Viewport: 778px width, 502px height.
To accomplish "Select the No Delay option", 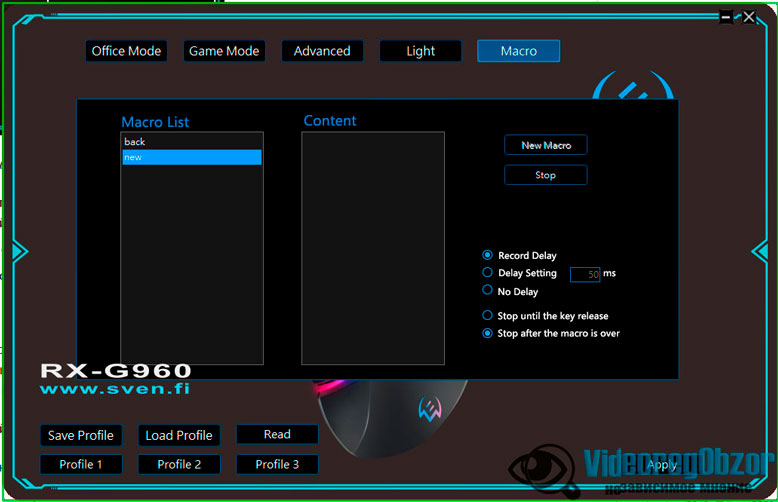I will [x=487, y=290].
